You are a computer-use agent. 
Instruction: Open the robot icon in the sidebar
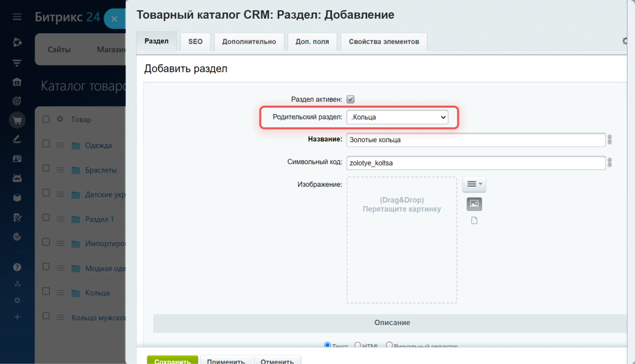tap(17, 178)
